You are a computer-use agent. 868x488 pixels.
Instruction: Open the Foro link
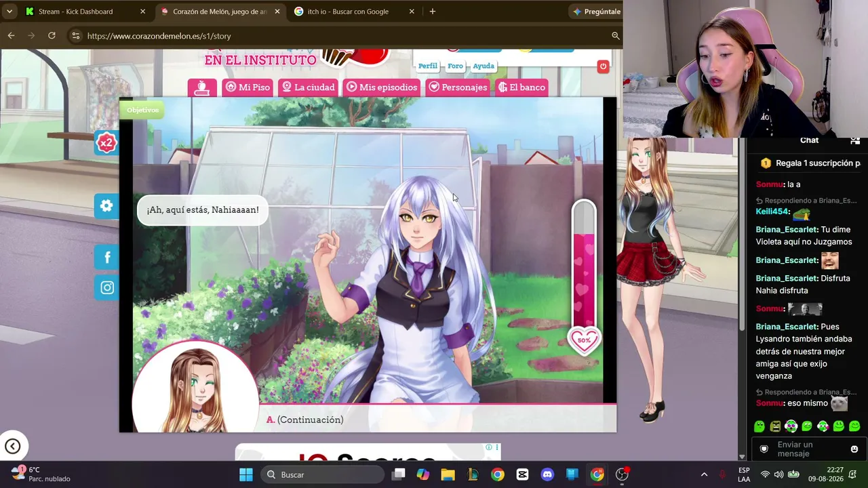pyautogui.click(x=455, y=66)
